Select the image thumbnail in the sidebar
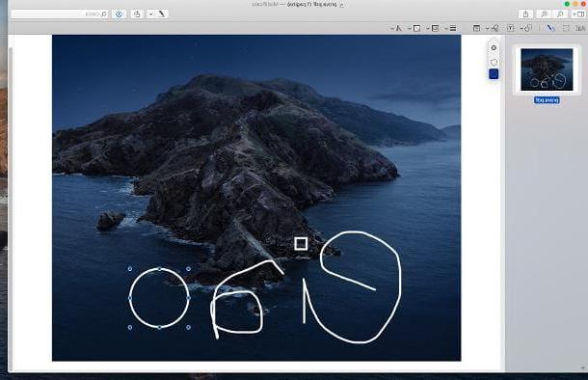 [547, 69]
